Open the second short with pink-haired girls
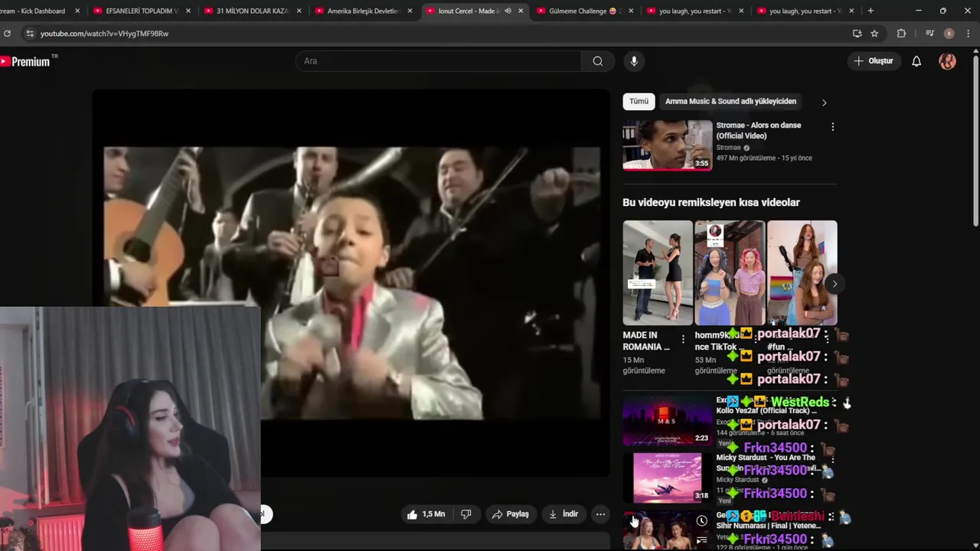The image size is (980, 551). tap(730, 273)
